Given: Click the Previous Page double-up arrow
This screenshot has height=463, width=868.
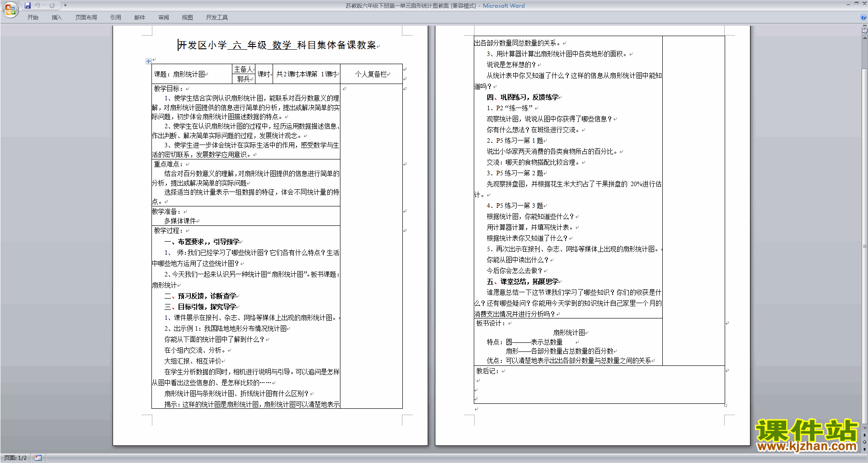Looking at the screenshot, I should pyautogui.click(x=865, y=435).
